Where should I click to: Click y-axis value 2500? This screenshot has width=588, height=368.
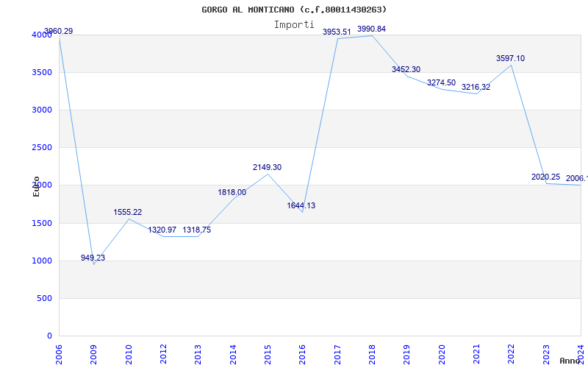[42, 148]
